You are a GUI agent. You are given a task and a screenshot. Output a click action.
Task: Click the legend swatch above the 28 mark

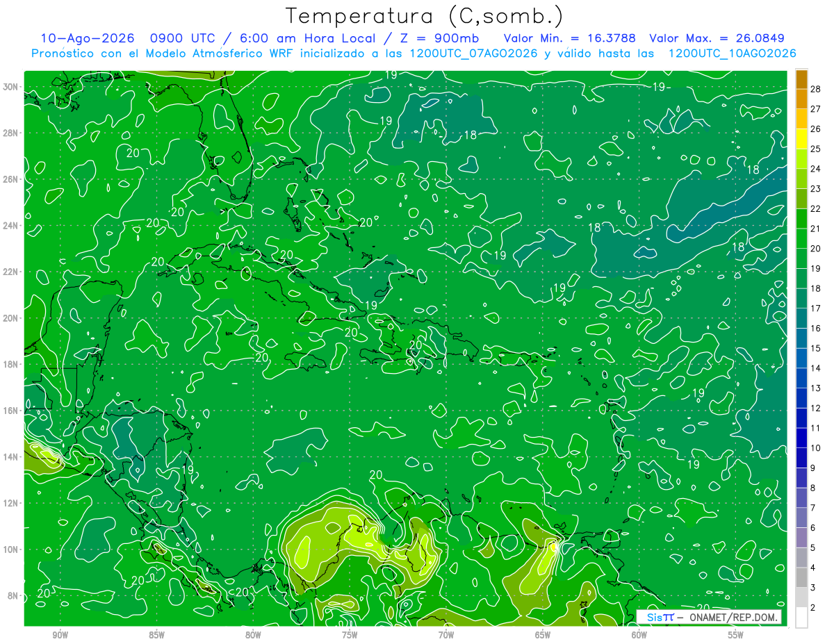click(801, 79)
